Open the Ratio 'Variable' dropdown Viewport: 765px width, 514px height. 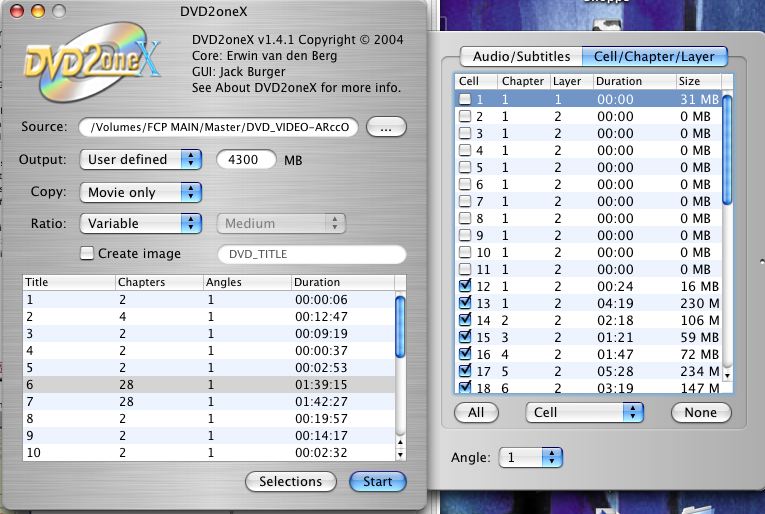point(141,223)
